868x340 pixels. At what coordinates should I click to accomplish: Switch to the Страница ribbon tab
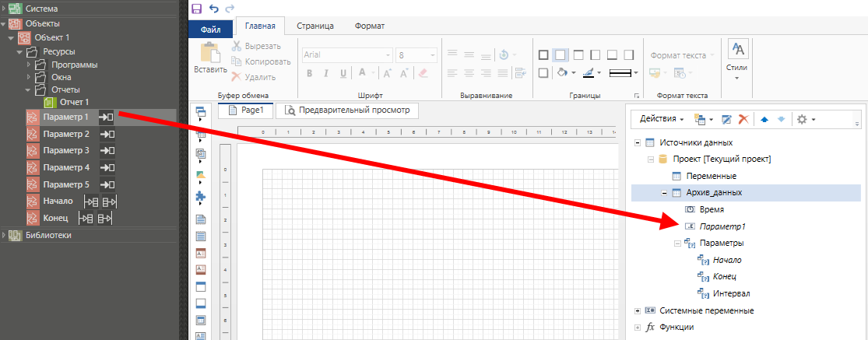tap(315, 26)
